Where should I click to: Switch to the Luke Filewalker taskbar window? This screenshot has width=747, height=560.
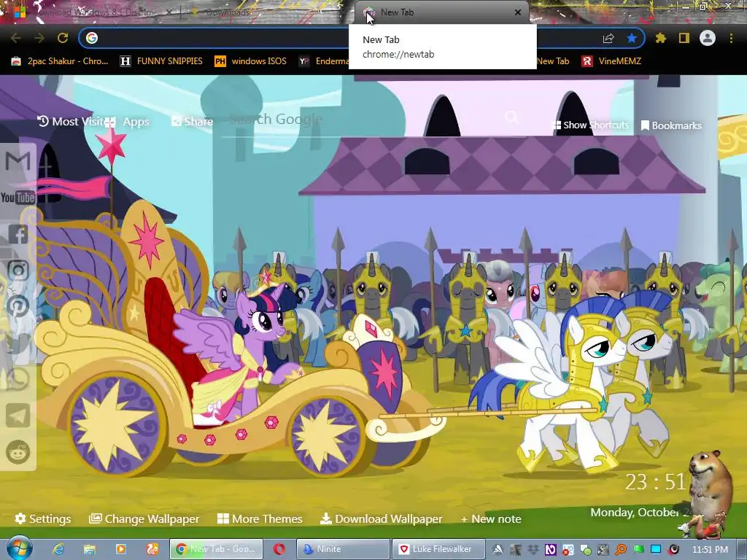pyautogui.click(x=438, y=549)
